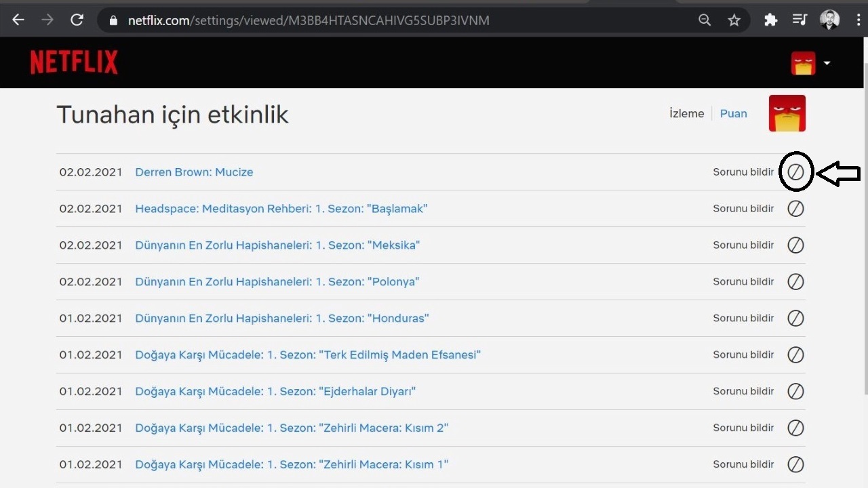868x488 pixels.
Task: Open "Zehirli Macera: Kısım 2" episode link
Action: point(292,428)
